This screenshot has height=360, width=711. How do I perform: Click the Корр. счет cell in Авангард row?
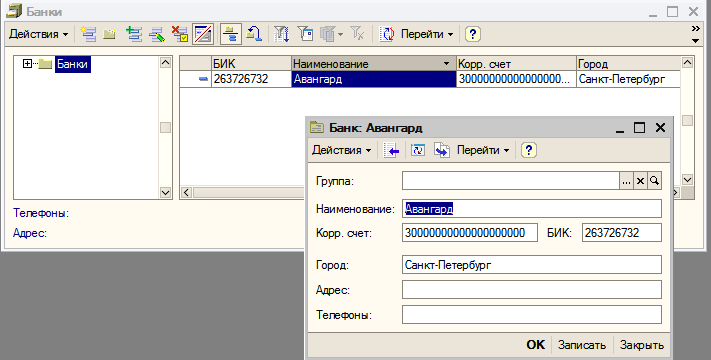tap(516, 79)
